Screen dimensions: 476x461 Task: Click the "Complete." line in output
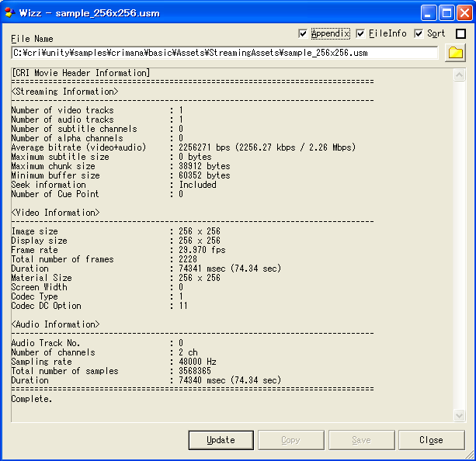point(32,399)
